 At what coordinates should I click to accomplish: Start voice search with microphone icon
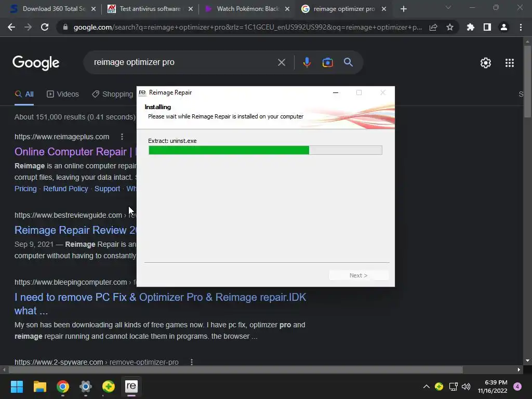pyautogui.click(x=307, y=62)
